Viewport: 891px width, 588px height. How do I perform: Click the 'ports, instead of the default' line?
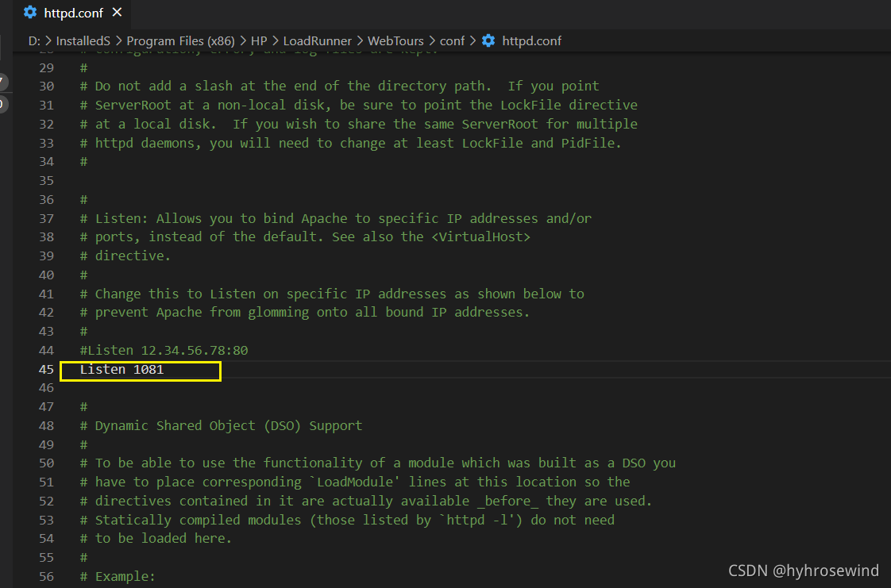[x=305, y=236]
